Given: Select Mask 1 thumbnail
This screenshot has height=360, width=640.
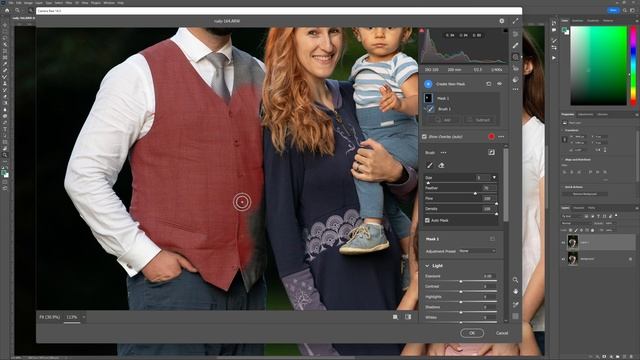Looking at the screenshot, I should click(x=428, y=98).
